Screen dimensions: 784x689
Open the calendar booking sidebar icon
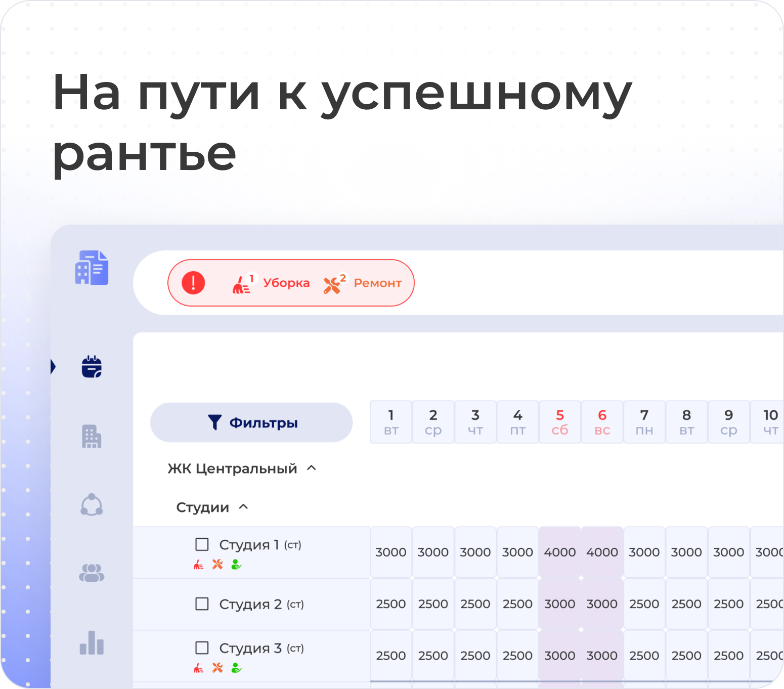click(92, 367)
